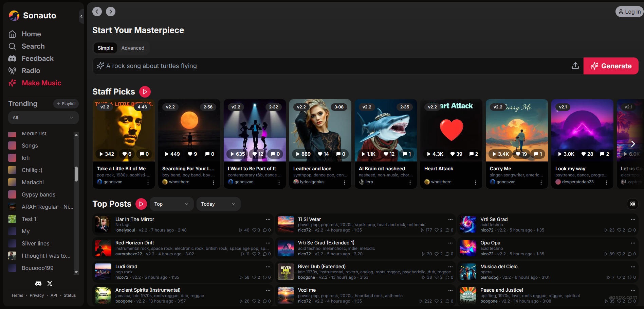Screen dimensions: 644x309
Task: Open options menu for Heart Attack card
Action: point(475,183)
